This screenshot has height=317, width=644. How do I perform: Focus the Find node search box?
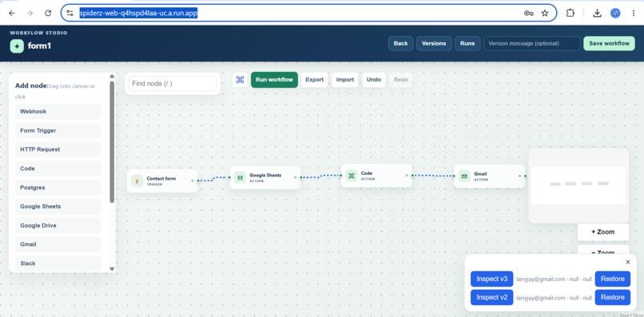coord(173,83)
